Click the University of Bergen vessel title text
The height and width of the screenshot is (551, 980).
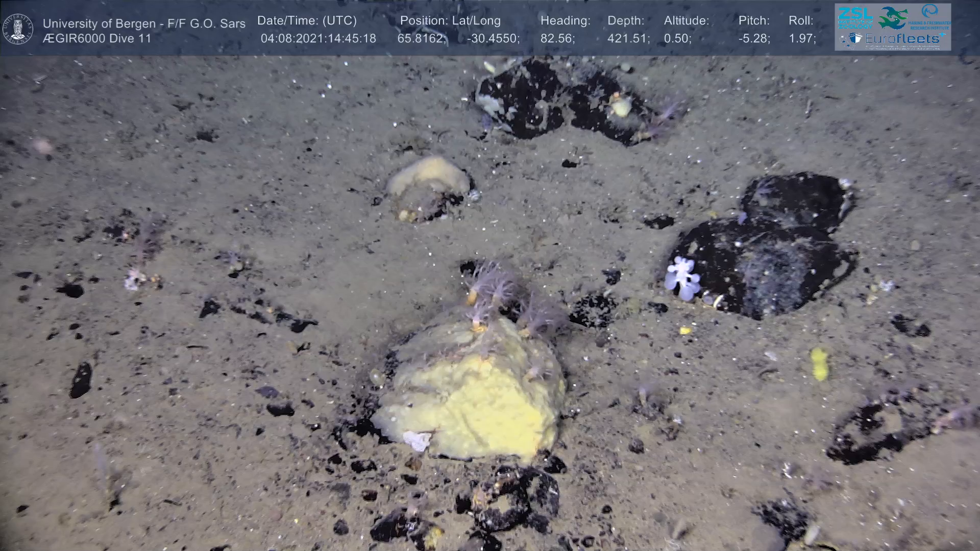[144, 23]
